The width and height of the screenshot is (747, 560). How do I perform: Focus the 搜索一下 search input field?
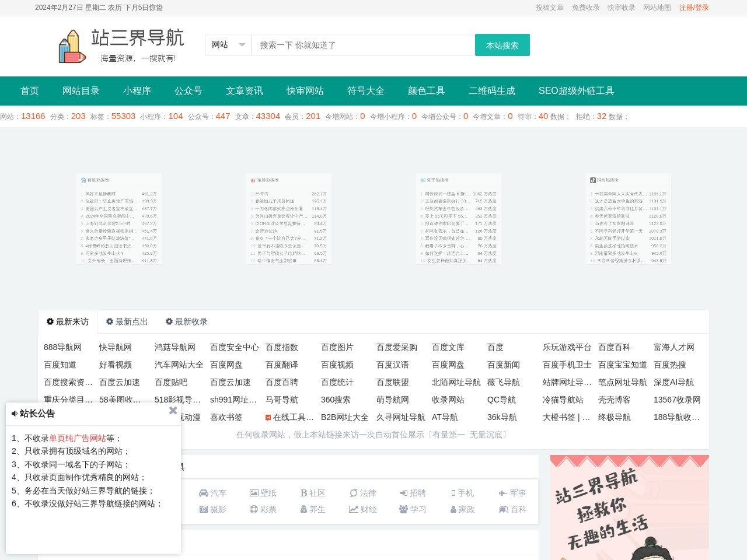coord(363,45)
